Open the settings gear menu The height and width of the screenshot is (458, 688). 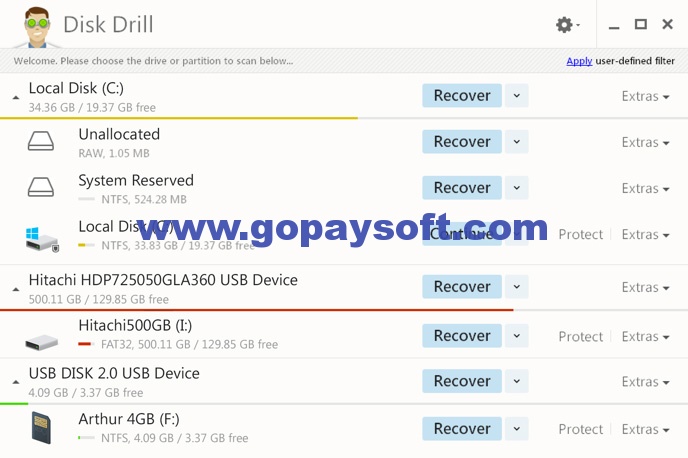coord(567,25)
